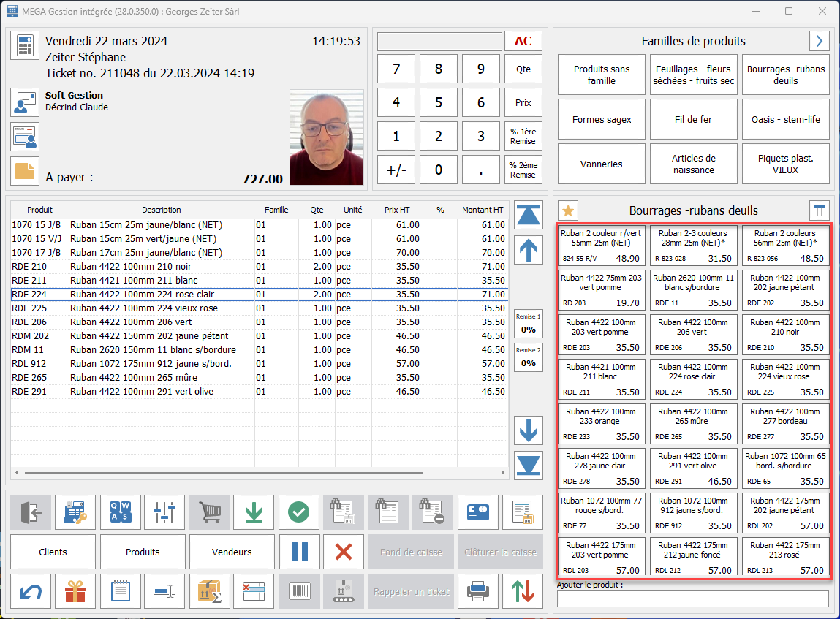The height and width of the screenshot is (619, 840).
Task: Click the credit card payment icon
Action: 477,512
